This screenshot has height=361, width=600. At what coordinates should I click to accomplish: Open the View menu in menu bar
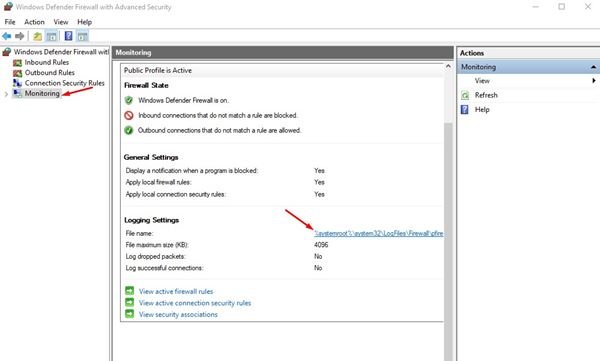coord(61,22)
